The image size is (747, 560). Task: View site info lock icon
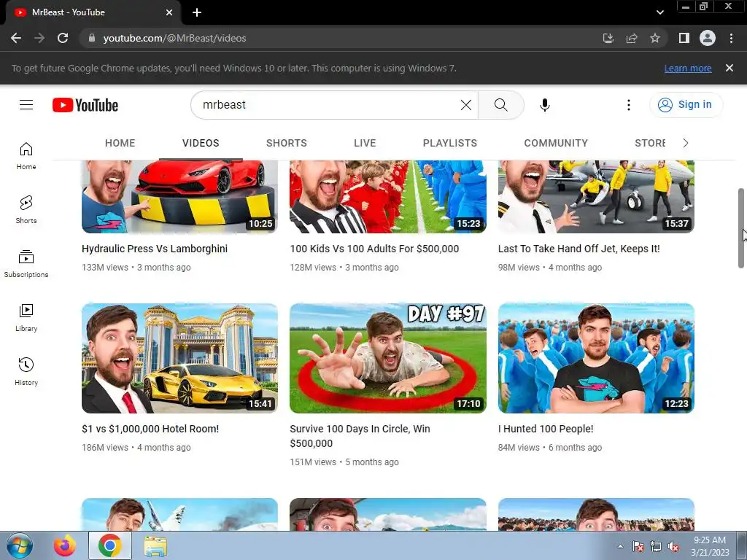[92, 38]
